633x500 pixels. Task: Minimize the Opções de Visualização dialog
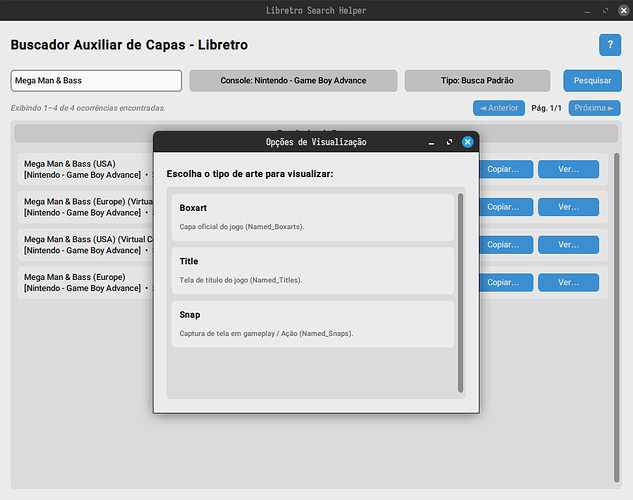(432, 142)
